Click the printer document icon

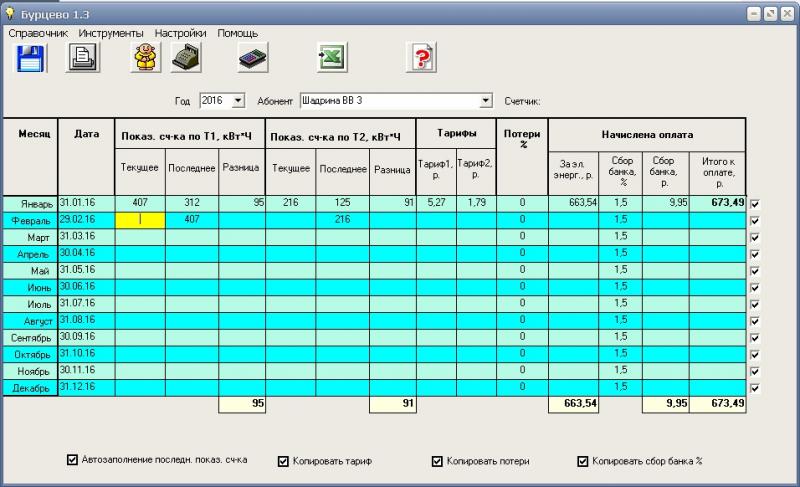click(x=83, y=58)
